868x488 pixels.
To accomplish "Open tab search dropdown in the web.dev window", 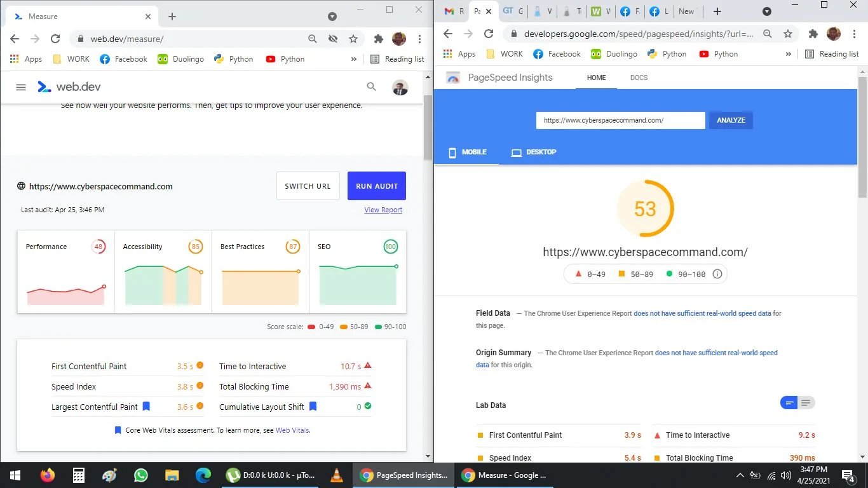I will (x=332, y=16).
